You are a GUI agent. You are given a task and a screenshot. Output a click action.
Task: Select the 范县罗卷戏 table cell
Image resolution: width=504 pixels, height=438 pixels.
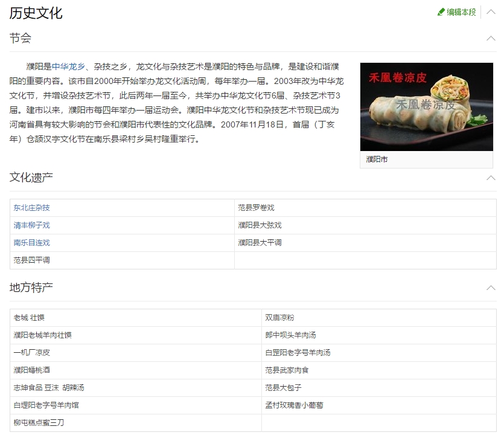coord(365,208)
